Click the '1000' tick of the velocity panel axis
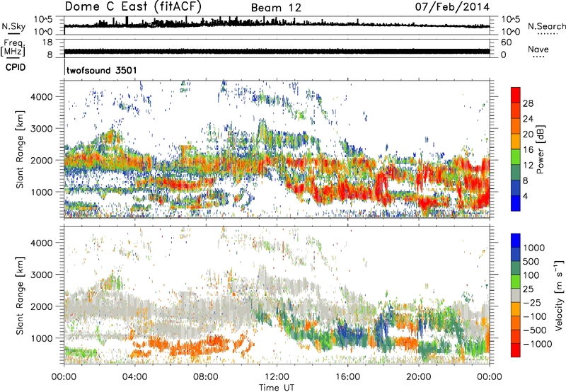 (41, 338)
